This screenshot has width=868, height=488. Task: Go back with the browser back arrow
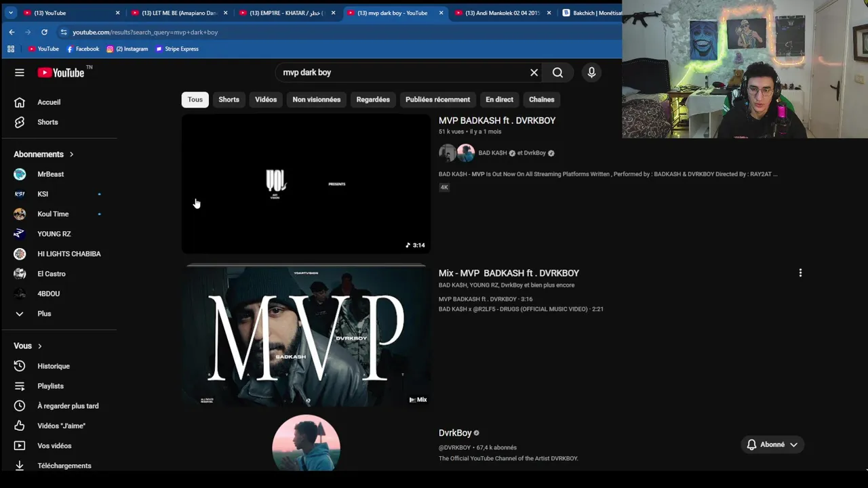point(12,32)
